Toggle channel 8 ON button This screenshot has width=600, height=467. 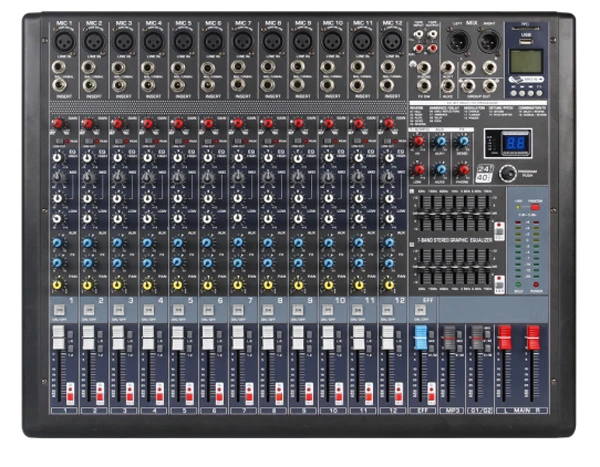pos(267,310)
